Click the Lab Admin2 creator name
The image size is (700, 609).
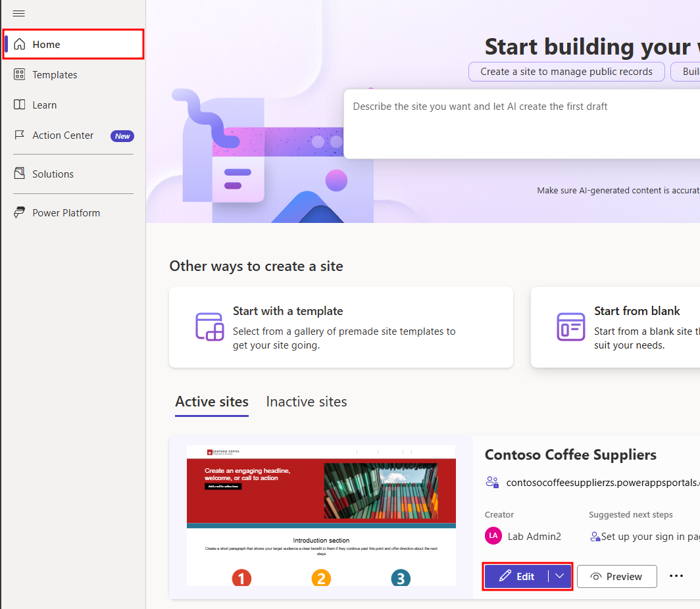point(534,537)
